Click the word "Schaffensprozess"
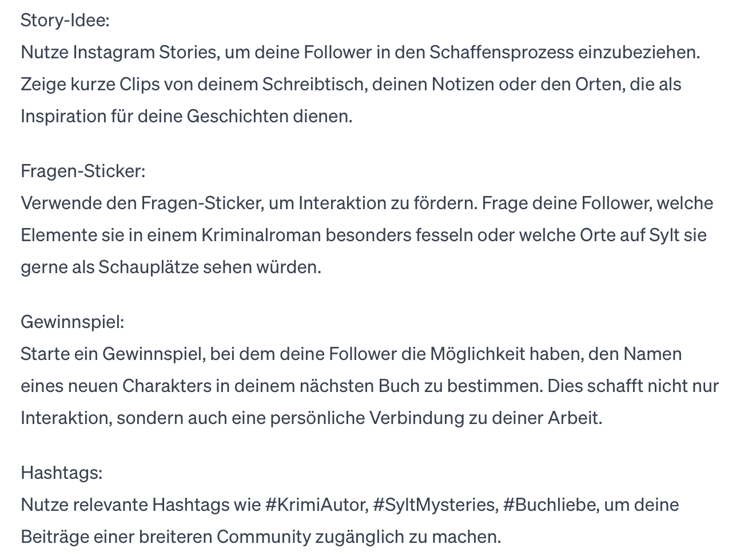Viewport: 732px width, 560px height. [502, 53]
